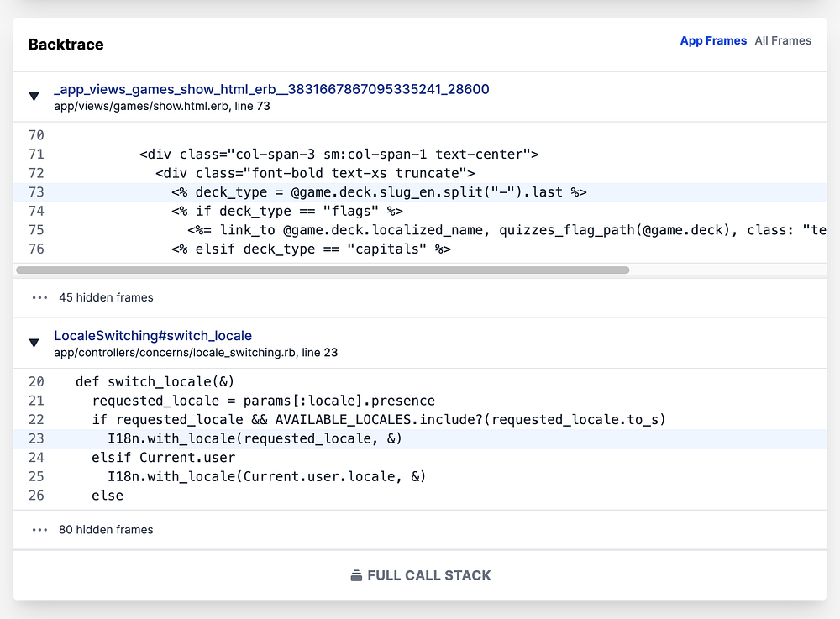This screenshot has width=840, height=619.
Task: Open the LocaleSwitching#switch_locale frame title
Action: tap(153, 335)
